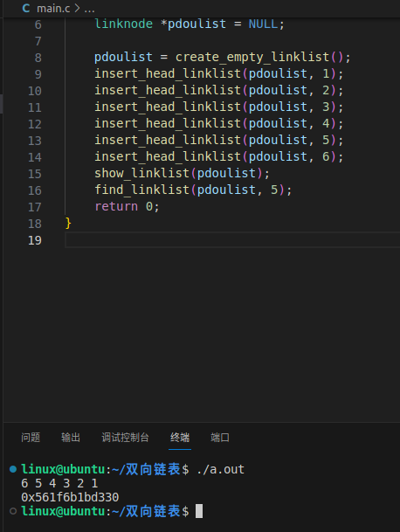Viewport: 400px width, 532px height.
Task: Click the linknode type on line 6
Action: point(123,24)
